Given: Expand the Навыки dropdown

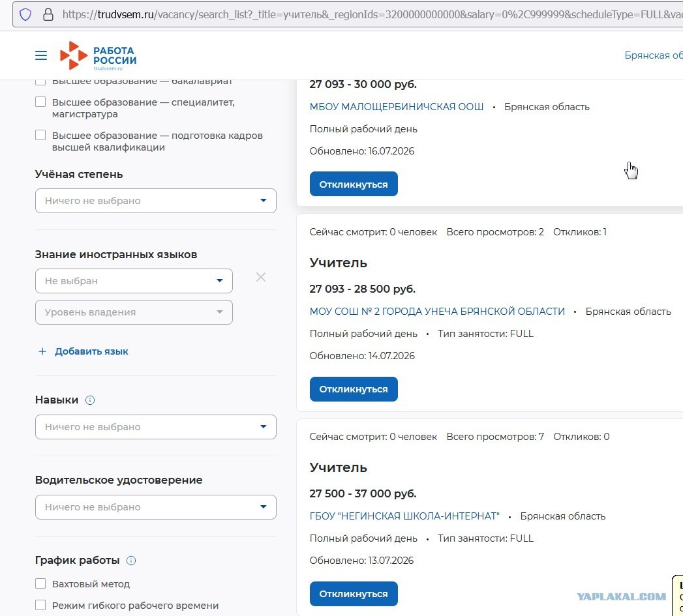Looking at the screenshot, I should point(155,426).
